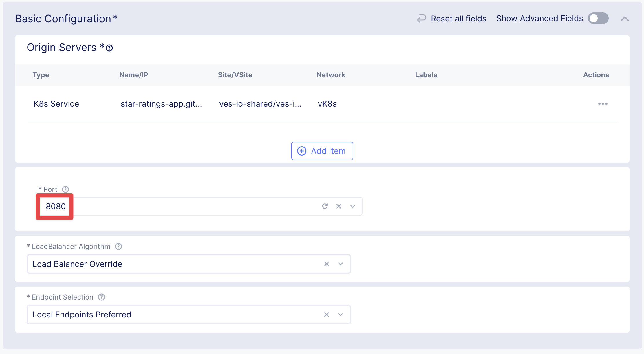Clear the Local Endpoints Preferred selection
The width and height of the screenshot is (644, 354).
327,315
